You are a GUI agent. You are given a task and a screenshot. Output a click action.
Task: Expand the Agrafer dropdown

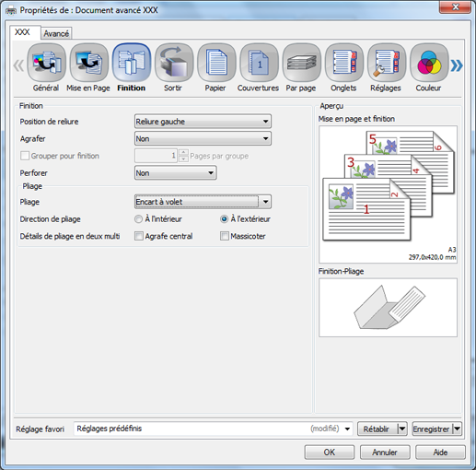pos(203,138)
